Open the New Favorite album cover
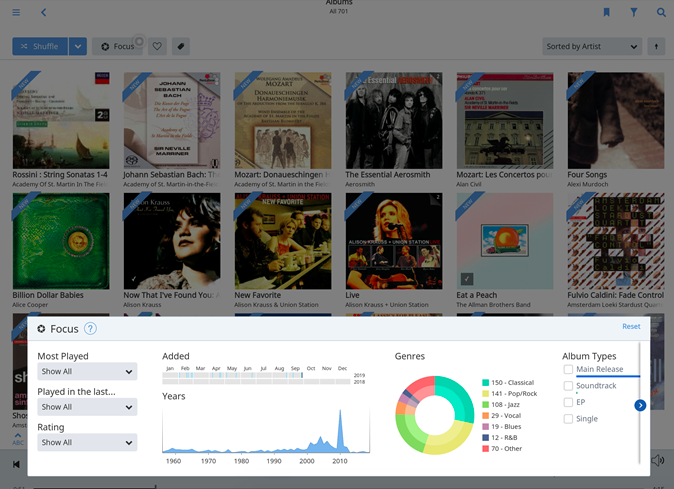The image size is (674, 489). pyautogui.click(x=283, y=241)
